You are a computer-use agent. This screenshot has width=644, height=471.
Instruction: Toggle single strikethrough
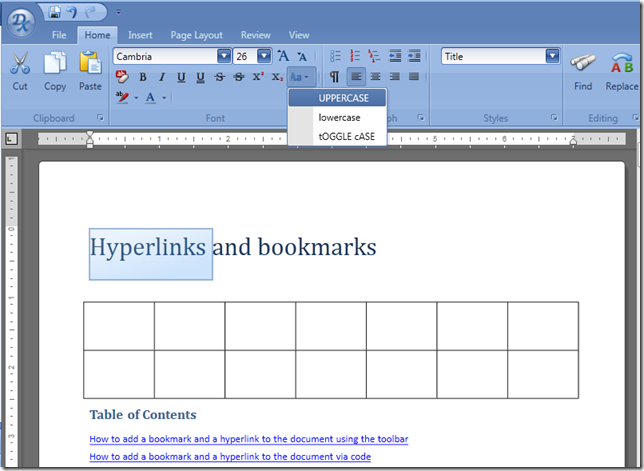click(220, 77)
